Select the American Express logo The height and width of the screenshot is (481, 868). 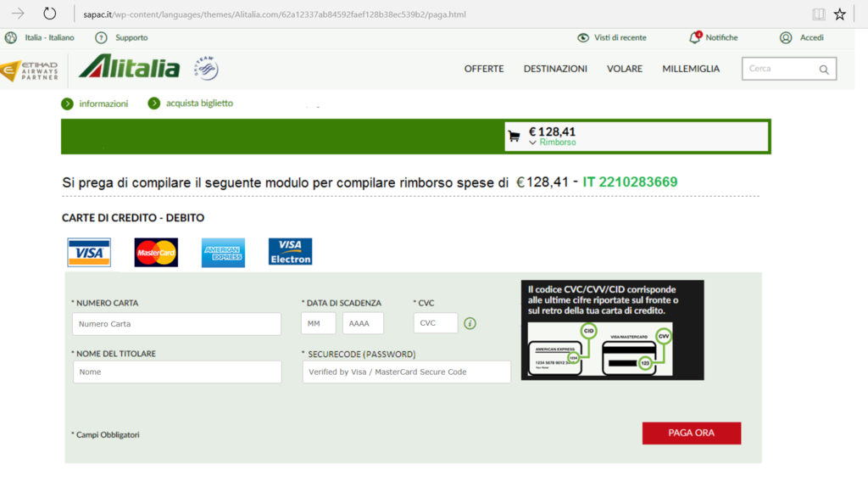223,253
